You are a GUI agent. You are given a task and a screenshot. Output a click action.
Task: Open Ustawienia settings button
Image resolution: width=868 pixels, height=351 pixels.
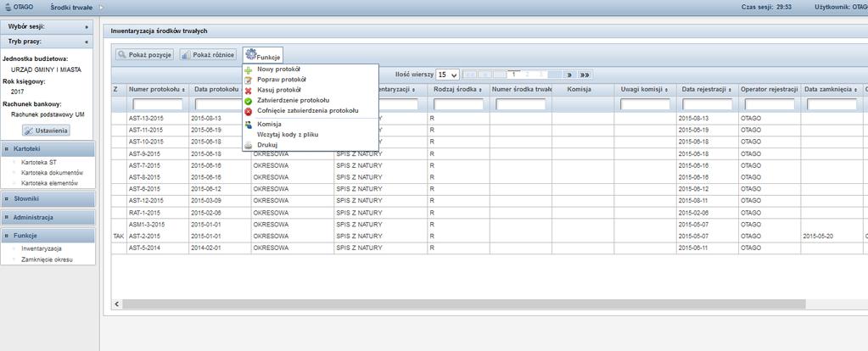tap(46, 131)
